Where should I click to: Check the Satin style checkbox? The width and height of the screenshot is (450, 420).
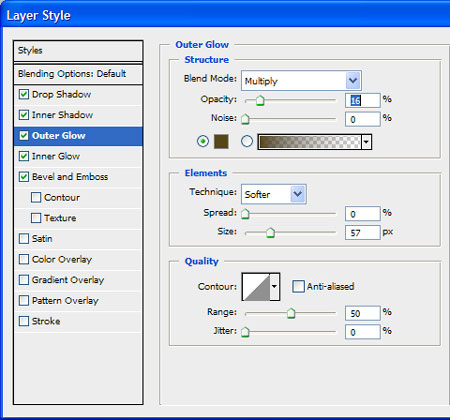pyautogui.click(x=24, y=239)
